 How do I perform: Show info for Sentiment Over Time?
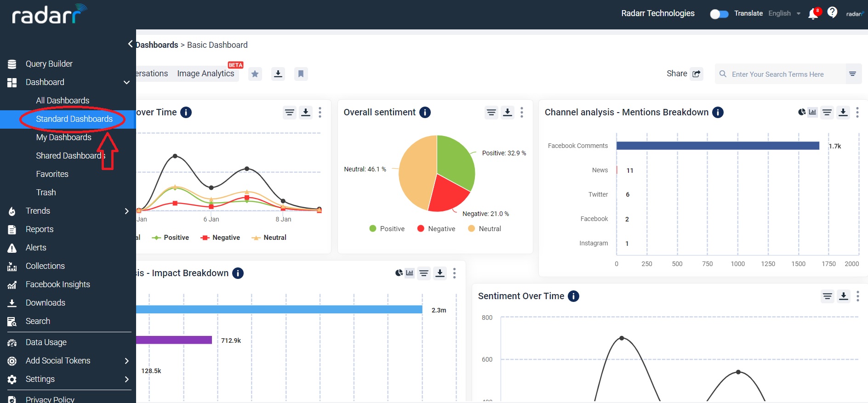coord(574,296)
